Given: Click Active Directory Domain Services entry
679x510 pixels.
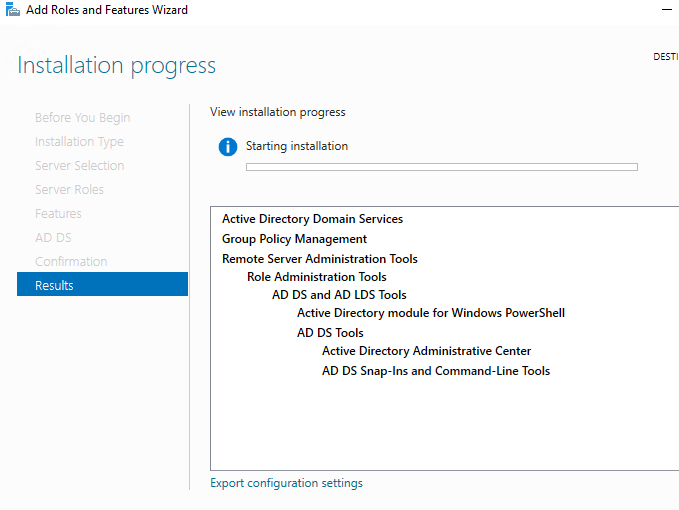Looking at the screenshot, I should click(312, 219).
